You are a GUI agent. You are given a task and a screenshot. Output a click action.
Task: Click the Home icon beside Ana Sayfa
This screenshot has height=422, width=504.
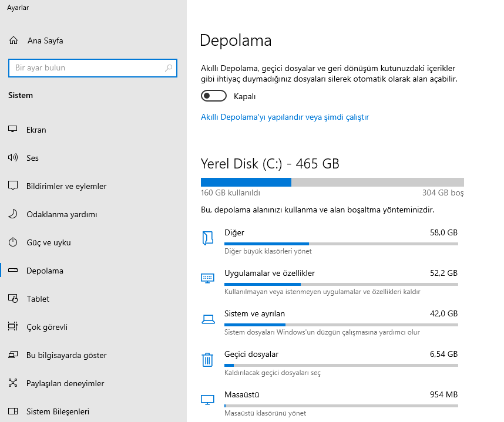(x=14, y=41)
